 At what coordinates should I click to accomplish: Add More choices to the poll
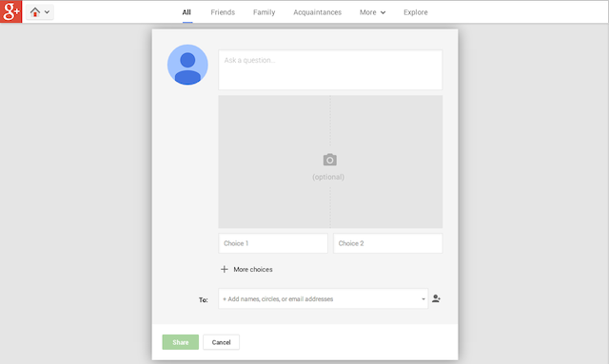pyautogui.click(x=246, y=269)
